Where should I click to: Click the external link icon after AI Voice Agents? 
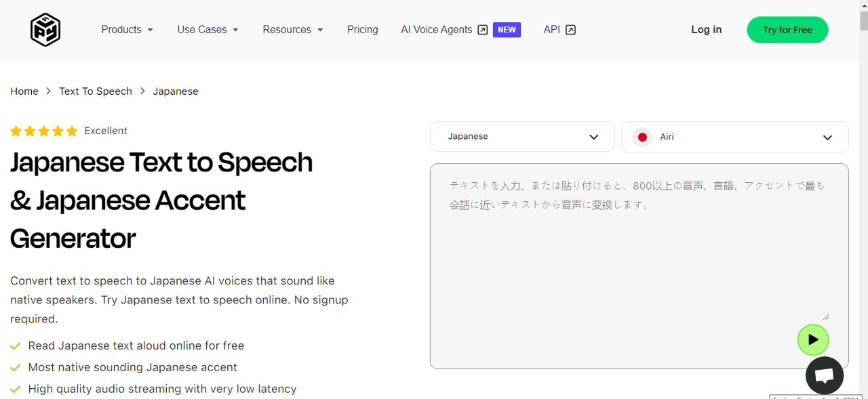[x=483, y=30]
